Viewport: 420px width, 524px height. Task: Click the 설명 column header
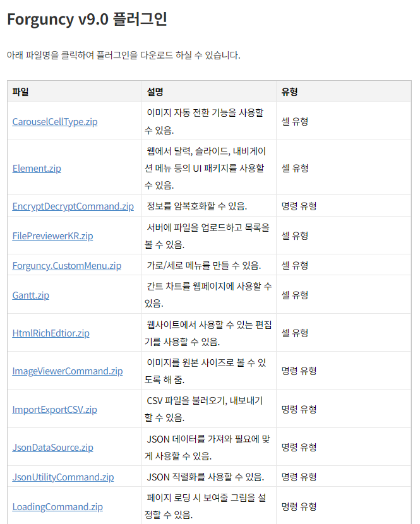pos(155,92)
